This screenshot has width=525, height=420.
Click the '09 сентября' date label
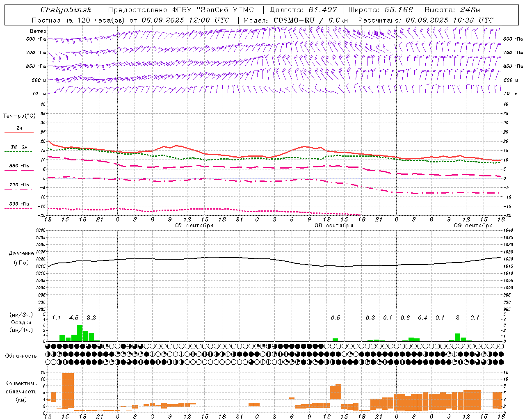click(x=473, y=226)
